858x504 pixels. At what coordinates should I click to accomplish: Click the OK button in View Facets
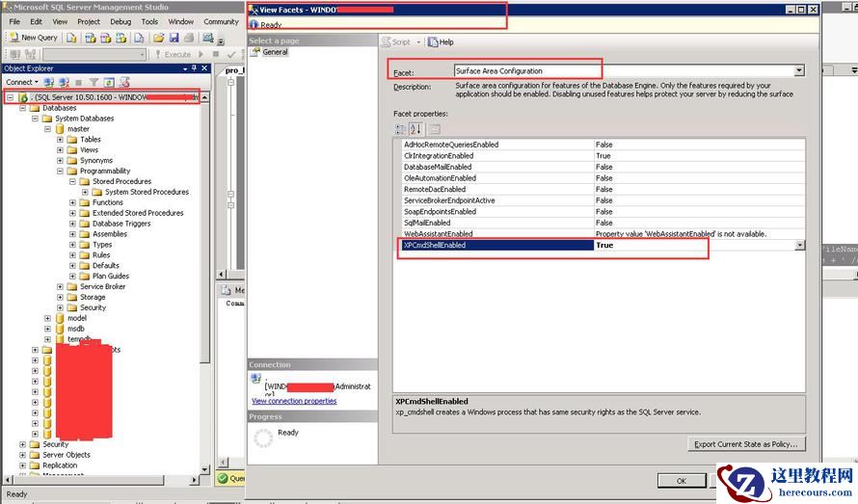682,481
